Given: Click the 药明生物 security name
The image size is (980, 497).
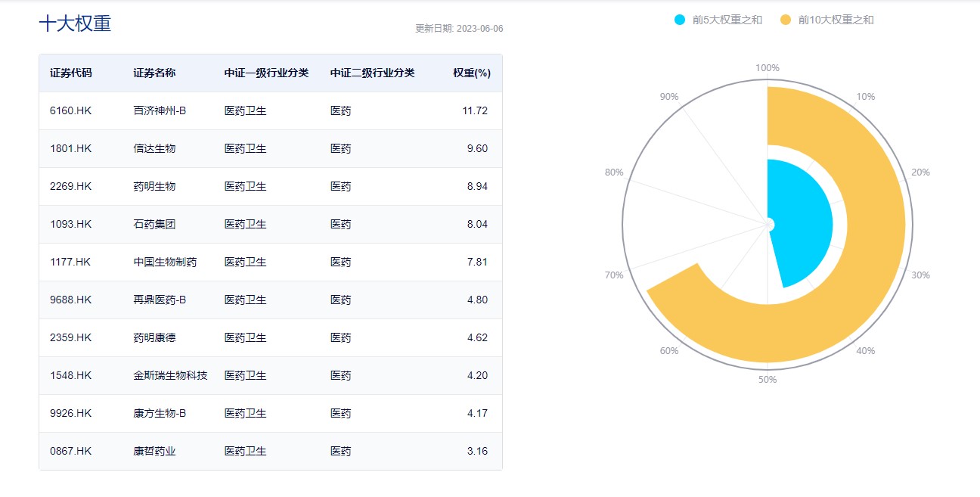Looking at the screenshot, I should coord(154,186).
